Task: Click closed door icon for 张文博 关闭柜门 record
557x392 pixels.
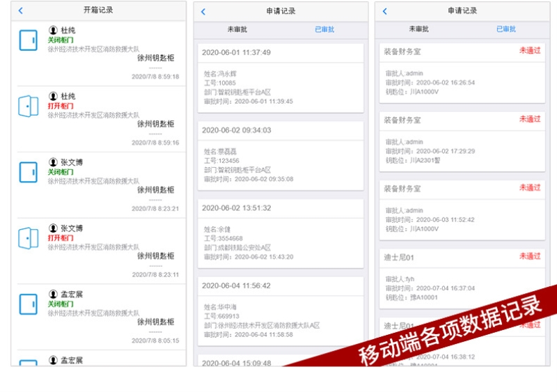Action: (x=28, y=172)
